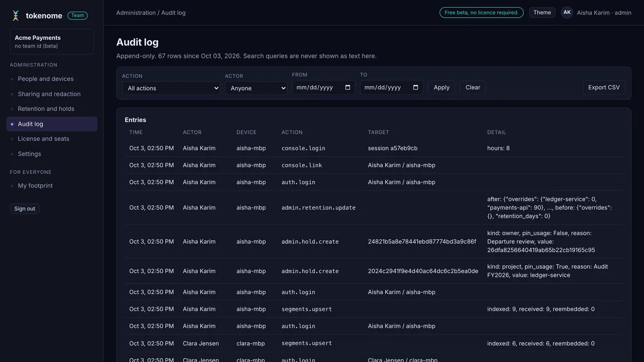
Task: Open calendar picker in To date field
Action: click(x=415, y=87)
